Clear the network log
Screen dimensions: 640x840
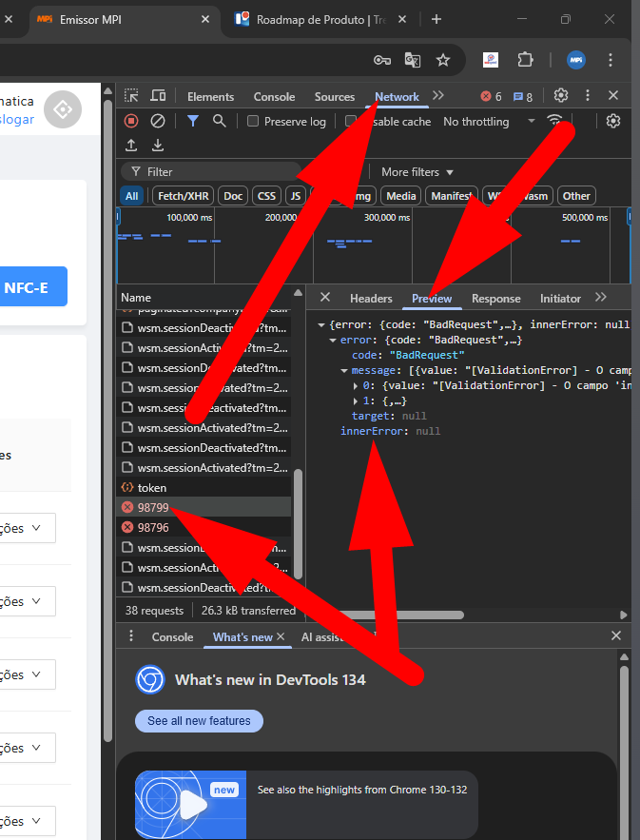(x=158, y=121)
